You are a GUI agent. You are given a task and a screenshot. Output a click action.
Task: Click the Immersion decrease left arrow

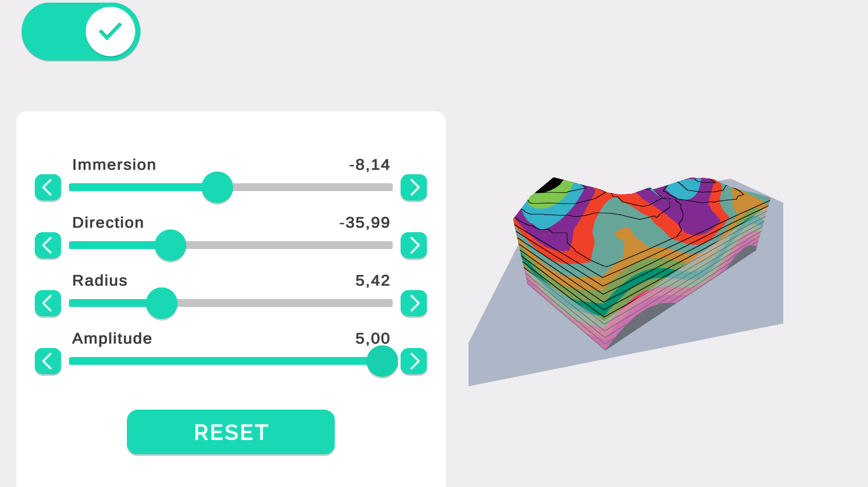48,187
